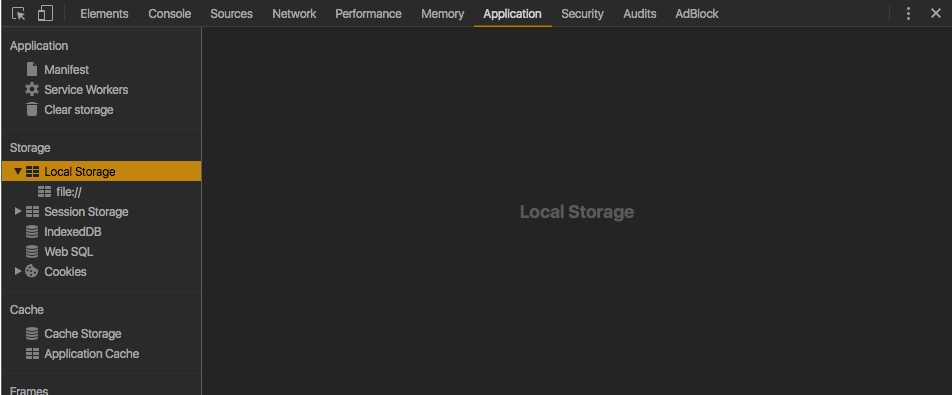Switch to the Elements tab

104,13
